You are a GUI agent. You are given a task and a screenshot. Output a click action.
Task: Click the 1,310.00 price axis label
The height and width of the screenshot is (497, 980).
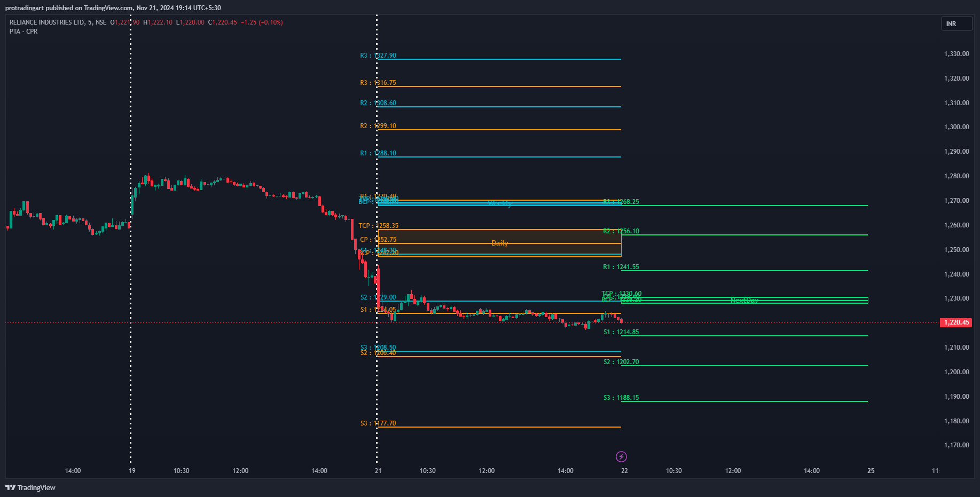(957, 103)
